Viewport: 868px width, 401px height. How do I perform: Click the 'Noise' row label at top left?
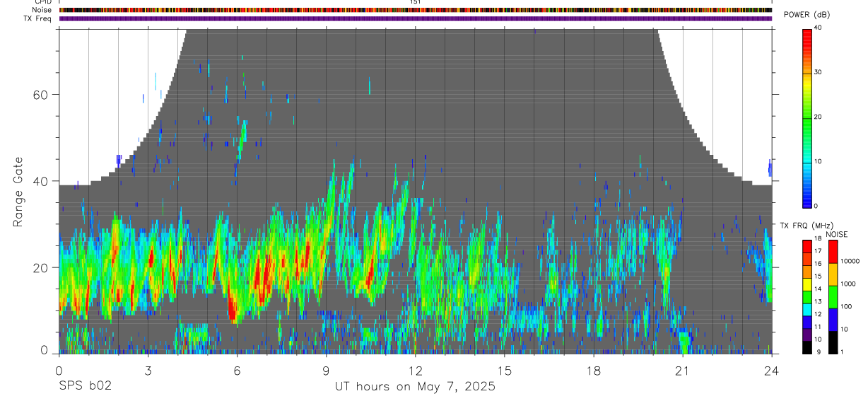[41, 10]
